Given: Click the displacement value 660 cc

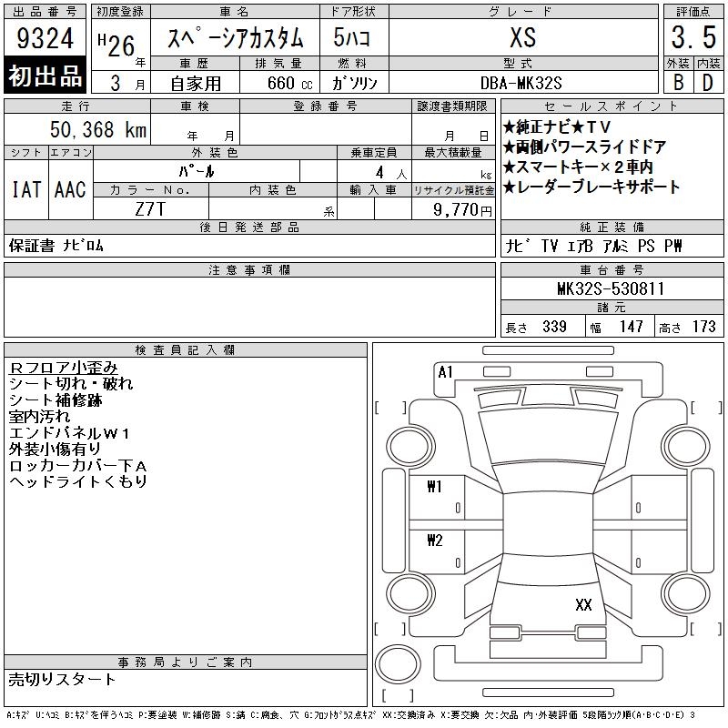Looking at the screenshot, I should click(289, 83).
